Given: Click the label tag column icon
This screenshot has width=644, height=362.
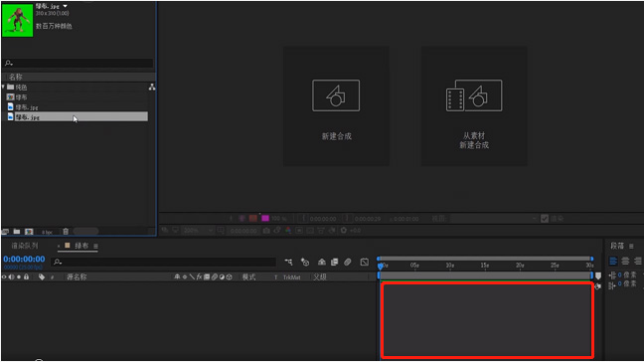Looking at the screenshot, I should 42,276.
